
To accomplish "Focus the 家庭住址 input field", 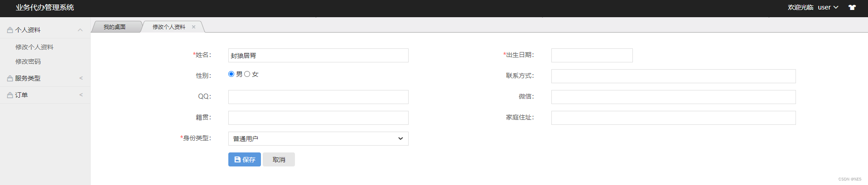I will (674, 118).
